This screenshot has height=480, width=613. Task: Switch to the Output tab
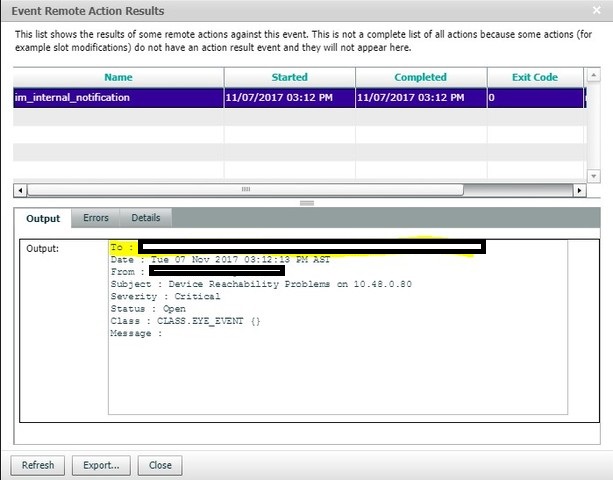click(43, 218)
